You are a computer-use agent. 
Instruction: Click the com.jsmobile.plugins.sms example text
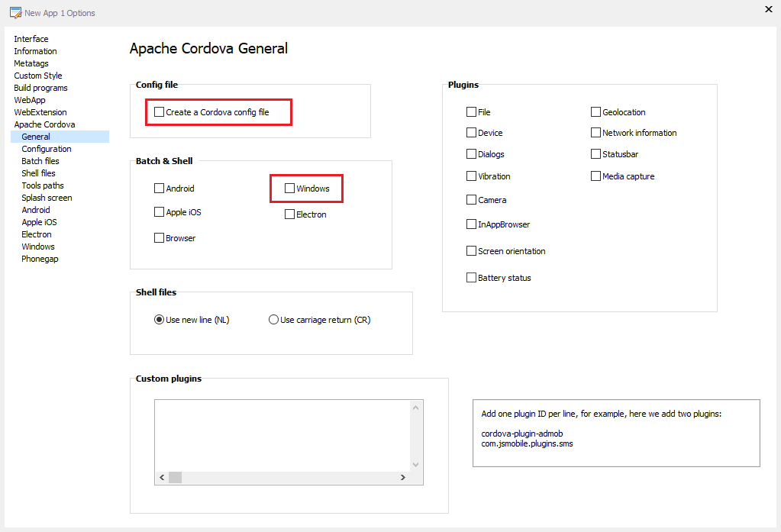pyautogui.click(x=527, y=443)
